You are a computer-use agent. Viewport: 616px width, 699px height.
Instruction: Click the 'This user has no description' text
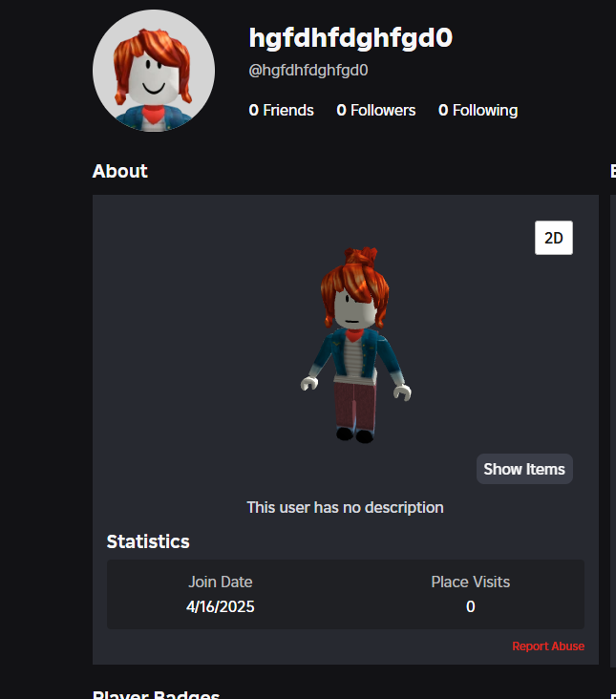click(345, 507)
